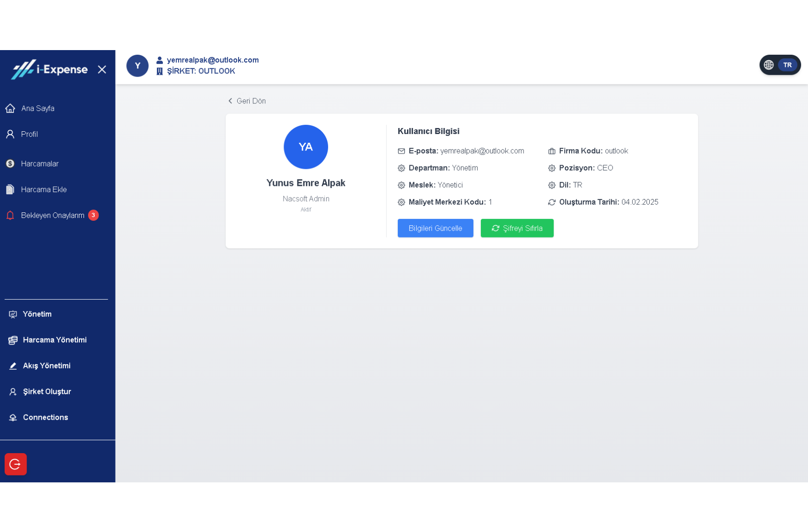This screenshot has width=808, height=532.
Task: Open the Şirket Oluştur menu item
Action: 46,392
